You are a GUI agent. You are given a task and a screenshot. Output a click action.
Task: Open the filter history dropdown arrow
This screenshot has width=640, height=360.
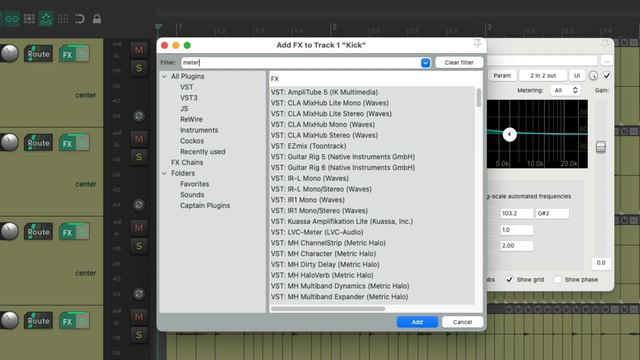425,63
